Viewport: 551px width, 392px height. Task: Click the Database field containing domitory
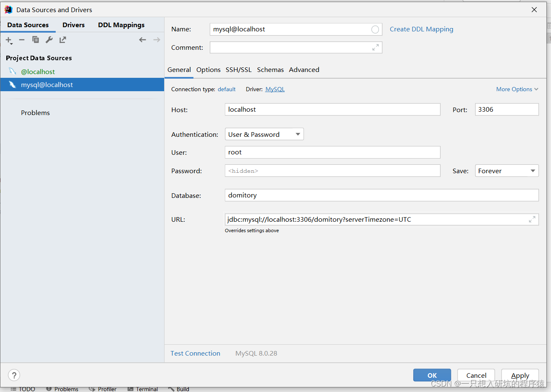381,195
